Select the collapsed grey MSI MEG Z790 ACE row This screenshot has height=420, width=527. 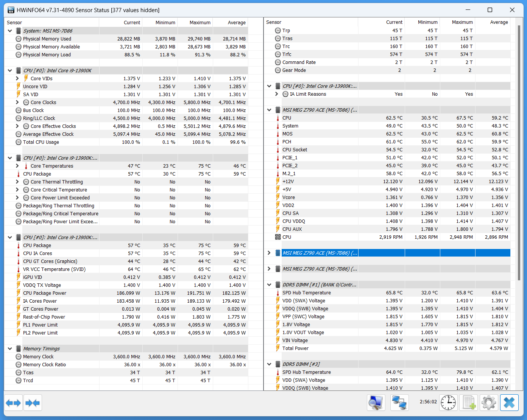tap(388, 269)
